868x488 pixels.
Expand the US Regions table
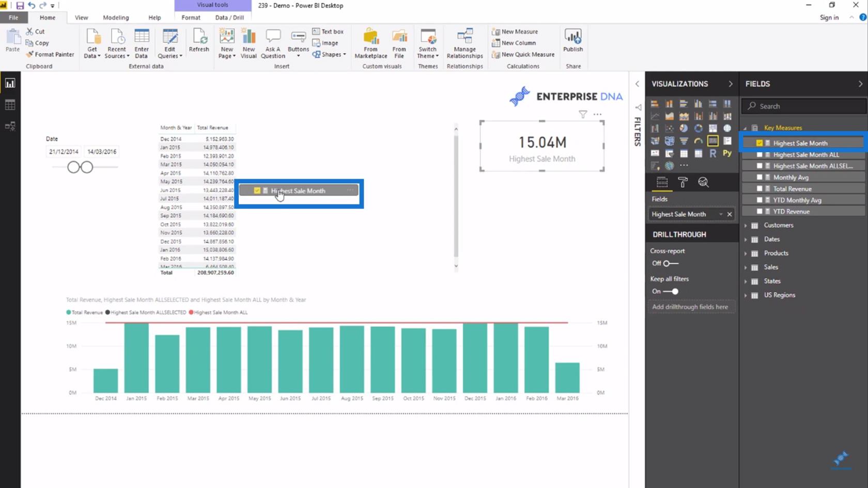(746, 295)
